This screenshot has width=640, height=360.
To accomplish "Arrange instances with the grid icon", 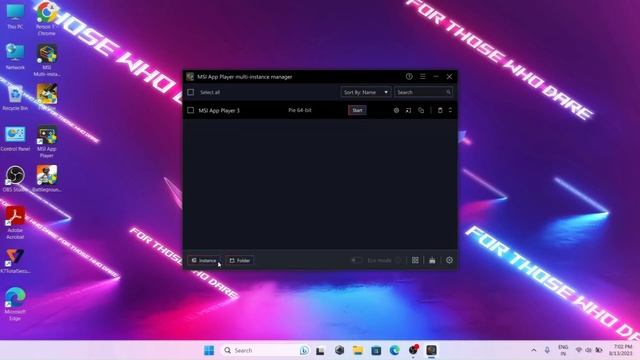I will coord(415,260).
